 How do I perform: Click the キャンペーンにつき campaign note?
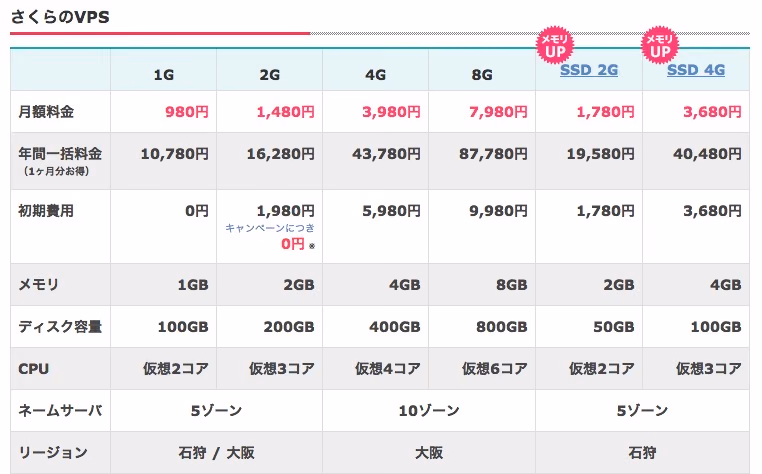pos(270,228)
